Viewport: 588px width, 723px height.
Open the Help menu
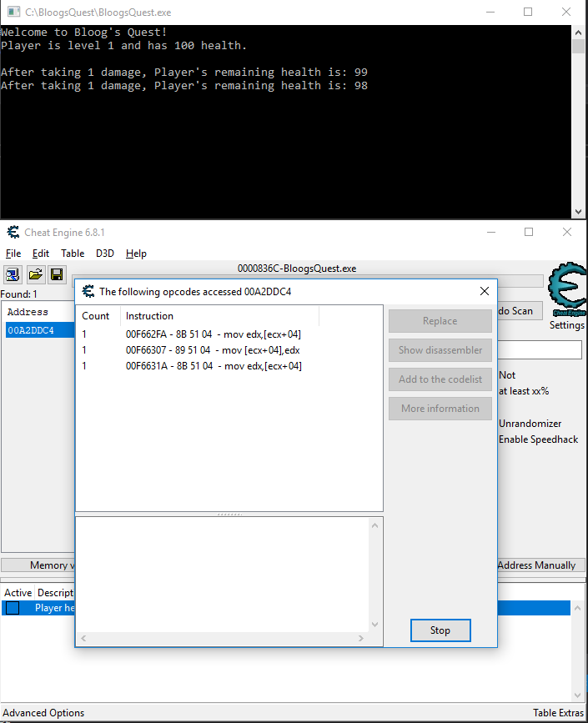click(136, 254)
